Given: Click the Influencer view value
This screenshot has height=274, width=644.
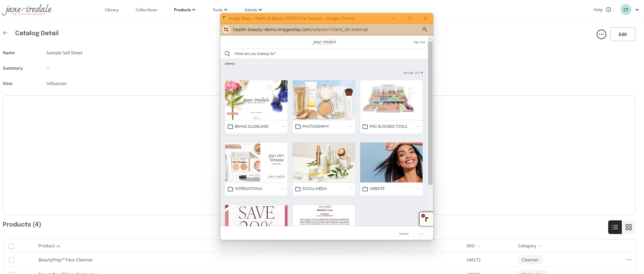Looking at the screenshot, I should [56, 83].
